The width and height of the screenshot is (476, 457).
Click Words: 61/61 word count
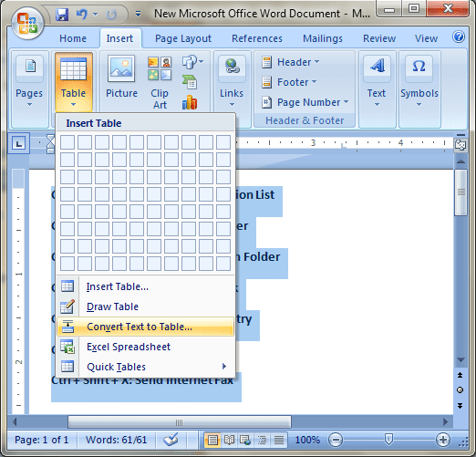tap(116, 440)
